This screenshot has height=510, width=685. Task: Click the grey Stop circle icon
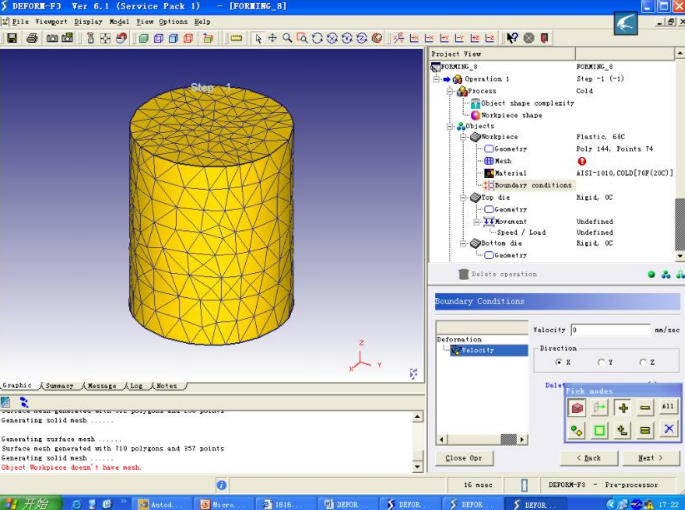(x=529, y=38)
